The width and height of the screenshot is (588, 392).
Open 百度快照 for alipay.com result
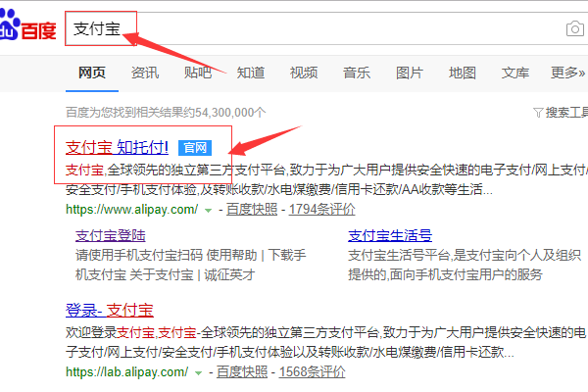click(252, 210)
